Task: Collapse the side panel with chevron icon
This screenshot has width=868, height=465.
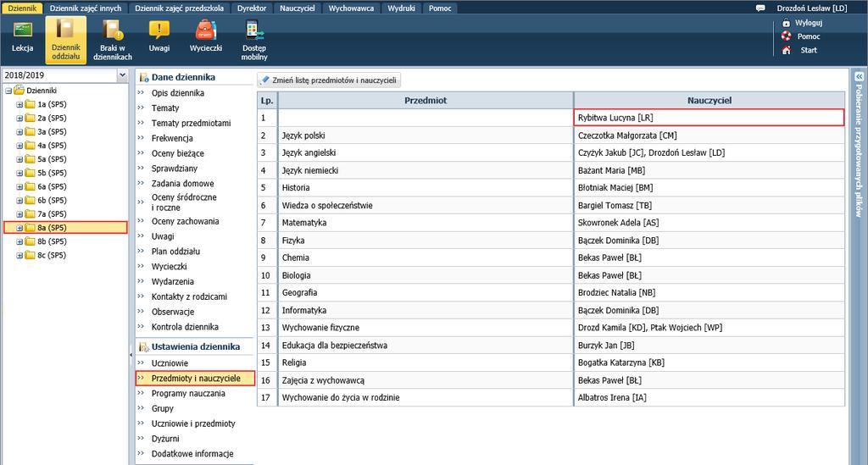Action: point(859,77)
